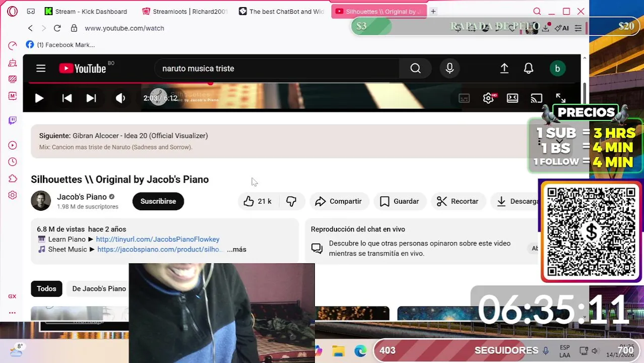This screenshot has height=363, width=644.
Task: Open Extensions cube icon in sidebar
Action: click(x=13, y=178)
